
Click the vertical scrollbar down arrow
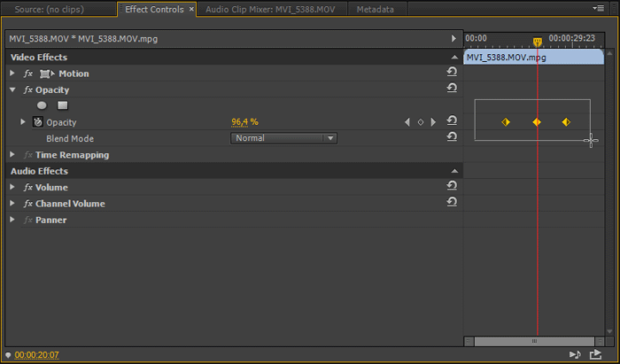[609, 331]
